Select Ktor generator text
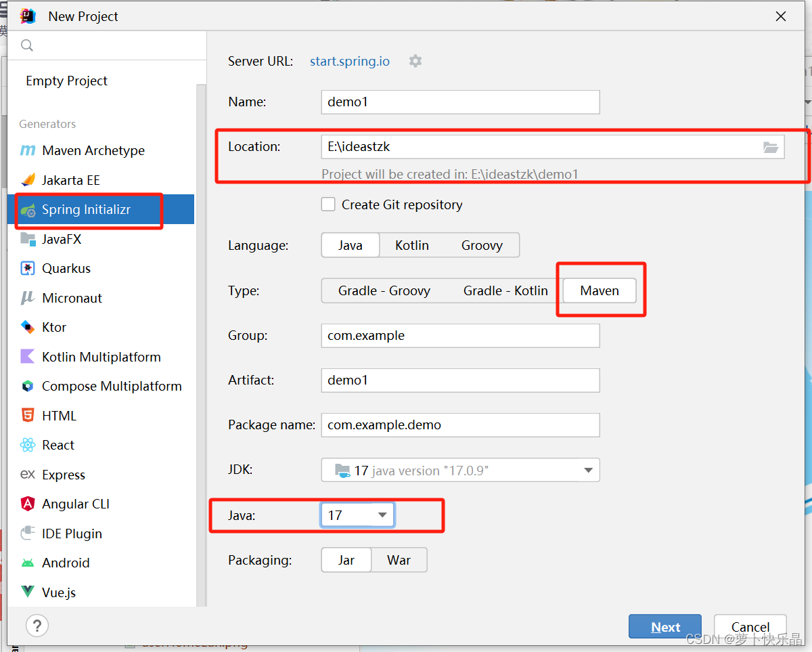Image resolution: width=812 pixels, height=652 pixels. [x=54, y=327]
